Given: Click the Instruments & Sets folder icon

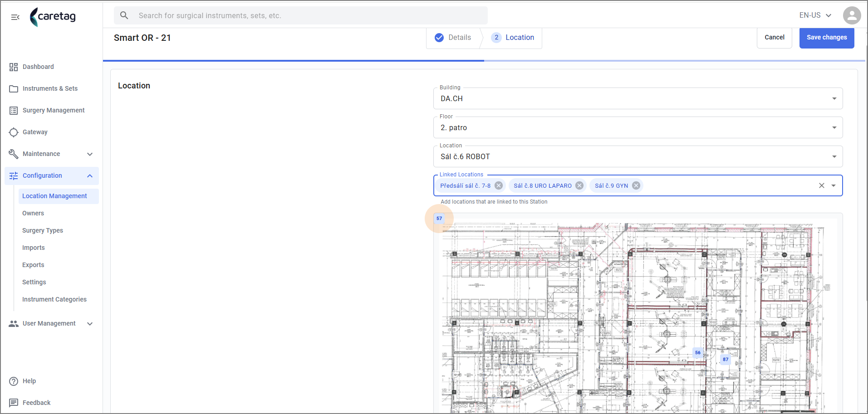Looking at the screenshot, I should (14, 89).
